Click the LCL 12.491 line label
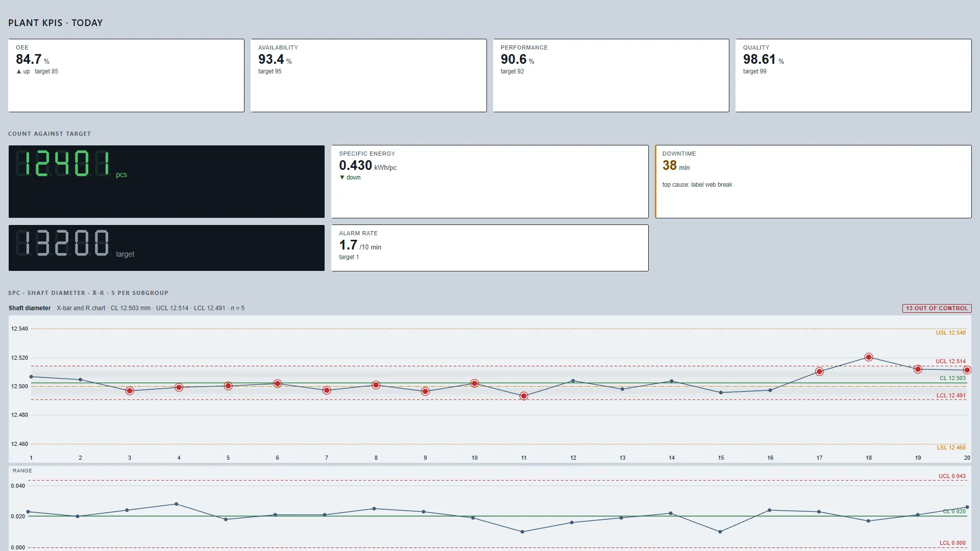Screen dimensions: 980x551 click(x=951, y=395)
